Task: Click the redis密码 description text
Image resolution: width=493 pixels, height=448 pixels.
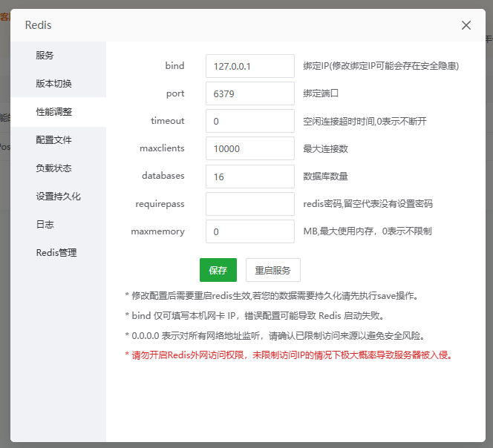Action: tap(368, 204)
